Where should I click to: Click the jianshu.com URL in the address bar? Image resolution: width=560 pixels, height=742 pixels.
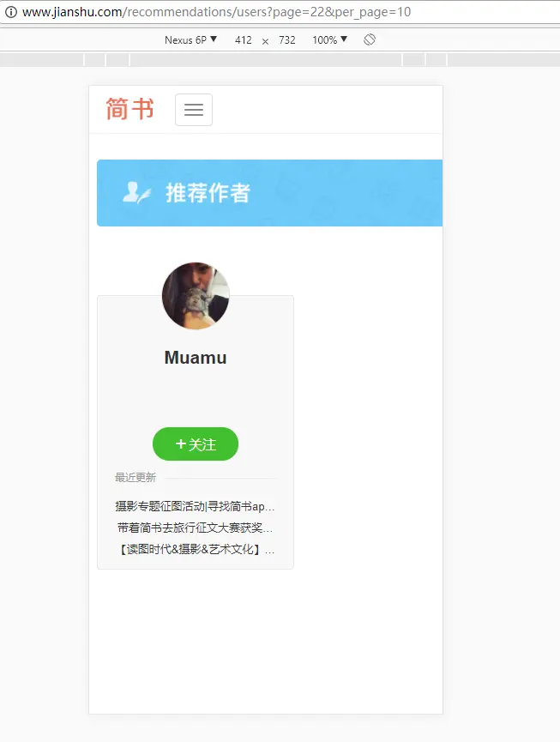point(217,12)
